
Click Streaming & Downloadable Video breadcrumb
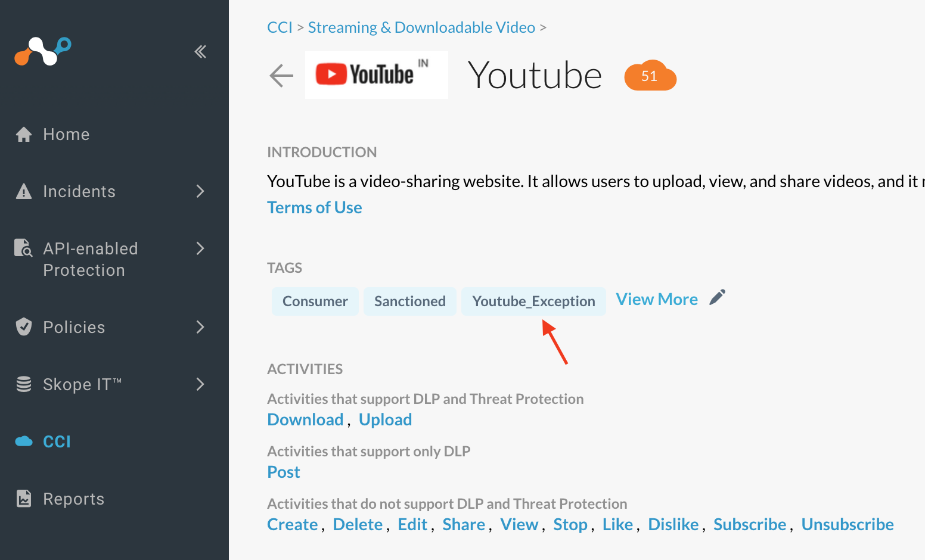pyautogui.click(x=421, y=27)
